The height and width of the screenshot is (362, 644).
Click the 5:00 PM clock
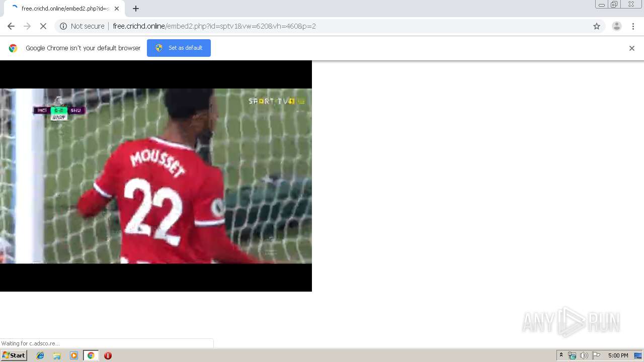[x=618, y=355]
